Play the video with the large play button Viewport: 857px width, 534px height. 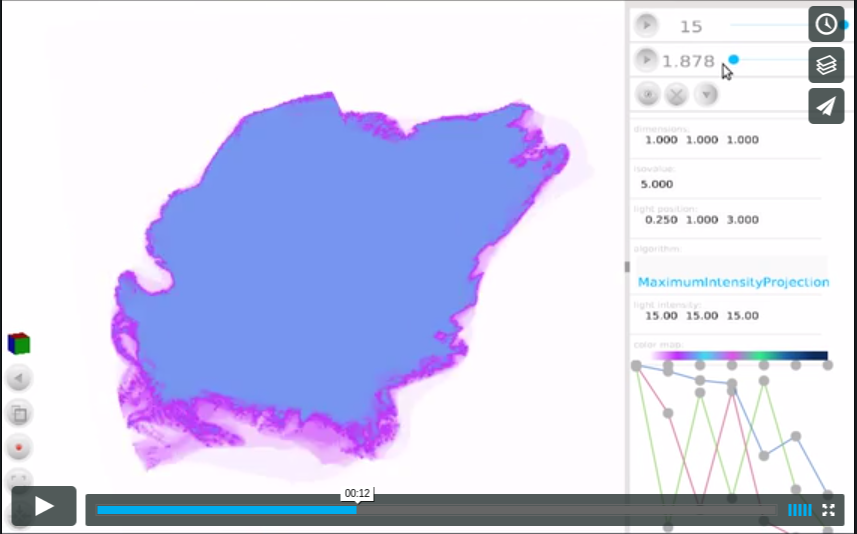coord(44,506)
